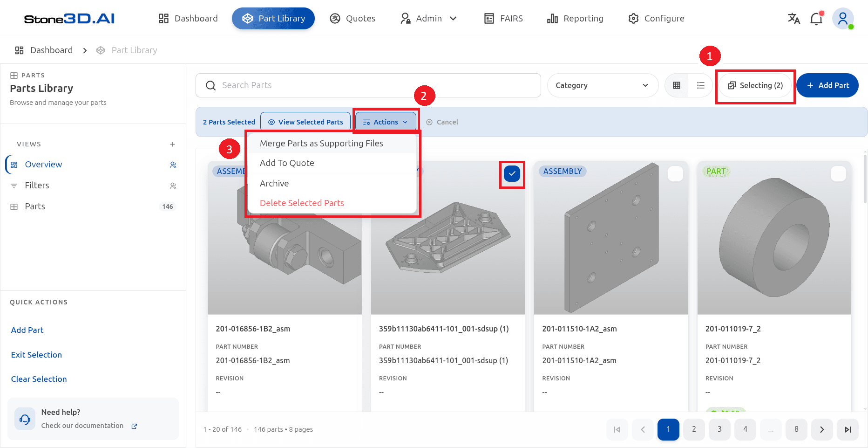Open the Configure tab
The image size is (868, 448).
(656, 19)
